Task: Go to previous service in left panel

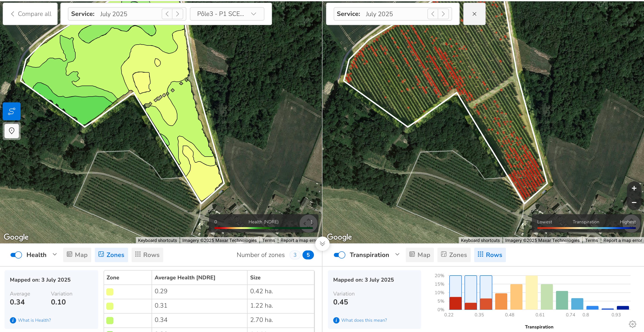Action: click(x=167, y=14)
